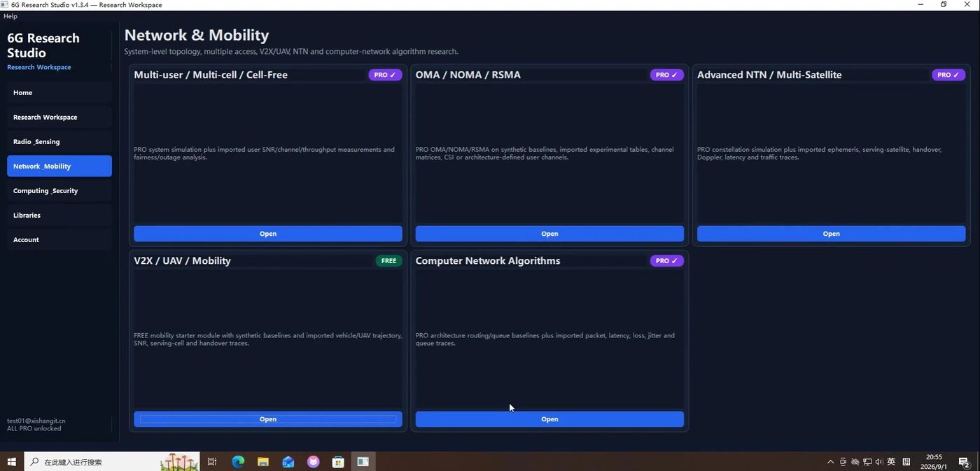Open File Explorer from the taskbar
The image size is (980, 471).
click(x=263, y=462)
